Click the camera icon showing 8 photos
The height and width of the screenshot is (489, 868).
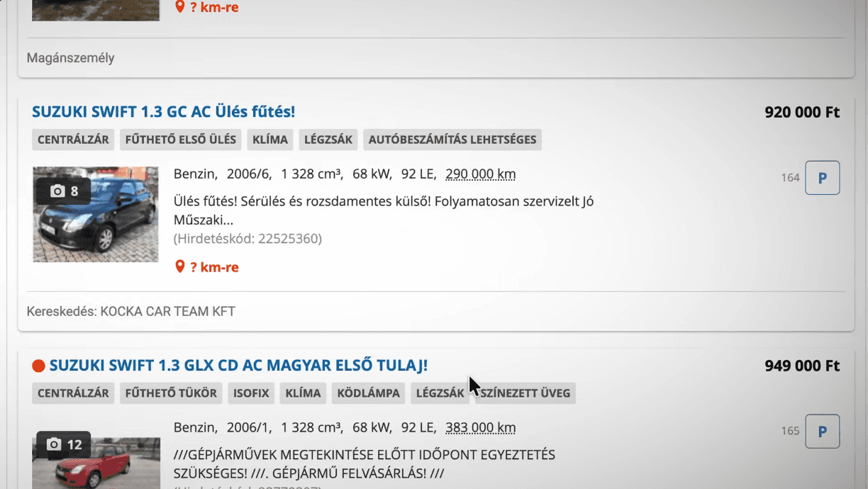click(x=57, y=191)
